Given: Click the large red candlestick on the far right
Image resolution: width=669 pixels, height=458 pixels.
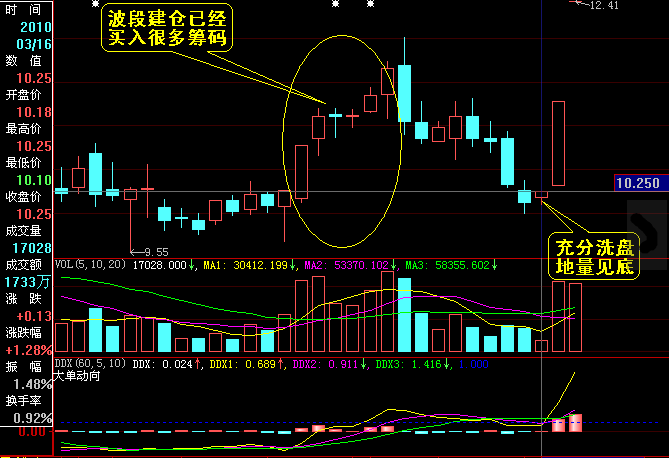Looking at the screenshot, I should tap(558, 143).
